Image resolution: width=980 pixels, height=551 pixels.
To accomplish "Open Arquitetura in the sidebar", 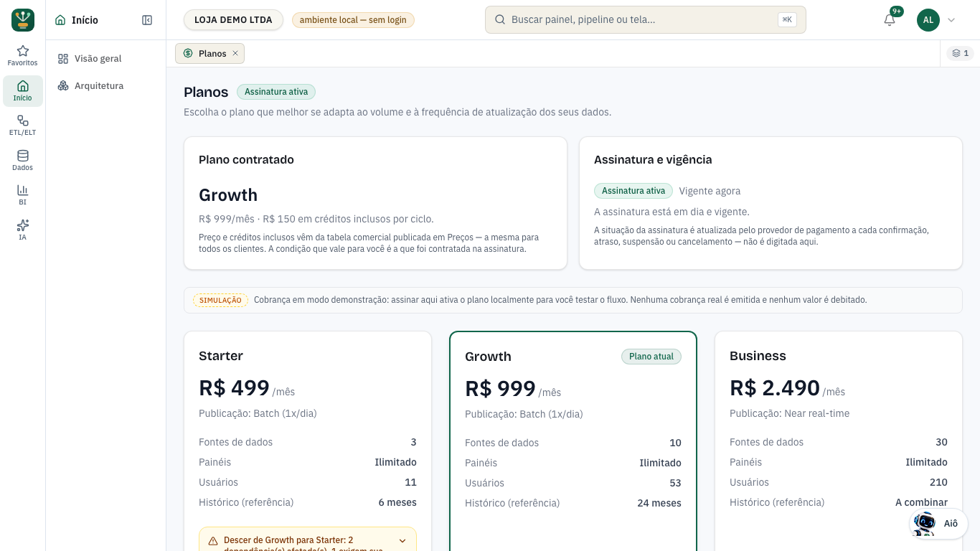I will (105, 86).
